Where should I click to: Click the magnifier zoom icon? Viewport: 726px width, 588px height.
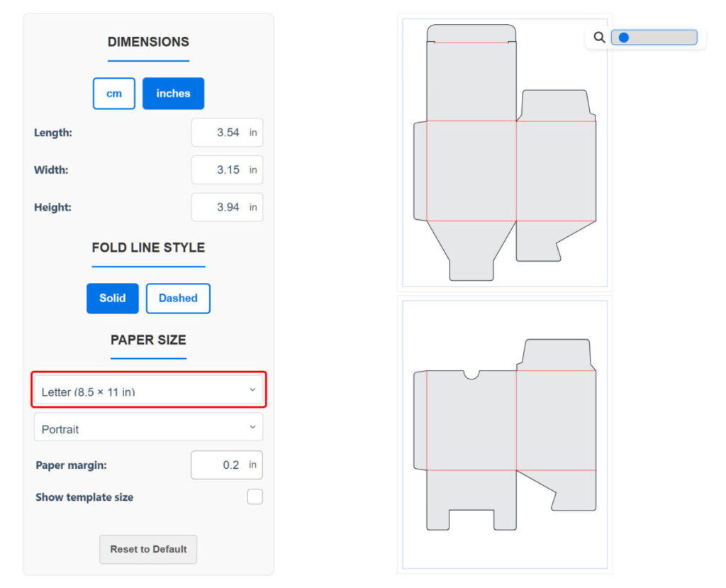(x=599, y=38)
